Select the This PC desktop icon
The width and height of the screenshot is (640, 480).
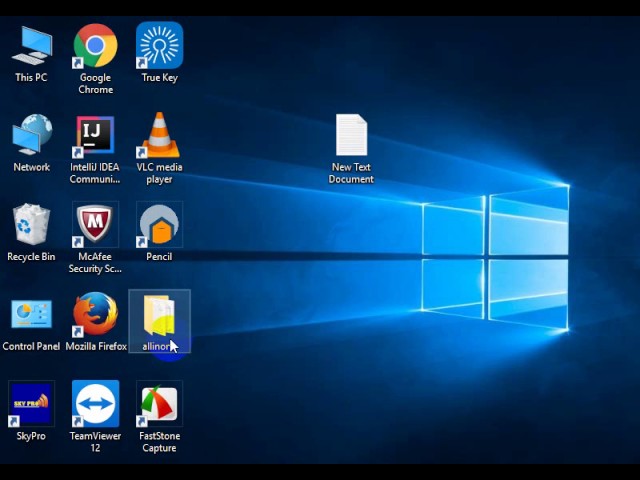pos(32,46)
